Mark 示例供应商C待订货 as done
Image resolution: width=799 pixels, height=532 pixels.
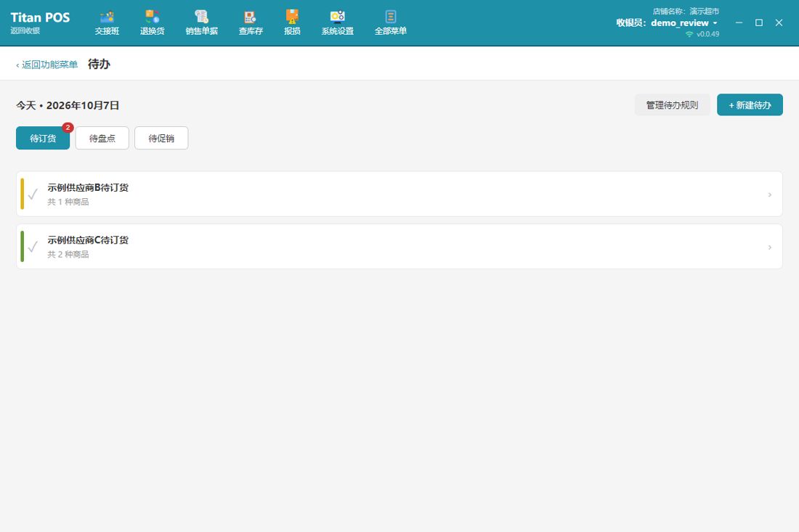(33, 246)
